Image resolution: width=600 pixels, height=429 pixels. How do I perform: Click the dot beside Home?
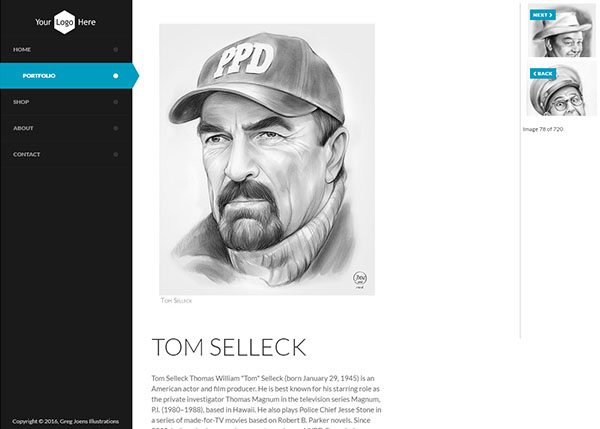pyautogui.click(x=116, y=49)
